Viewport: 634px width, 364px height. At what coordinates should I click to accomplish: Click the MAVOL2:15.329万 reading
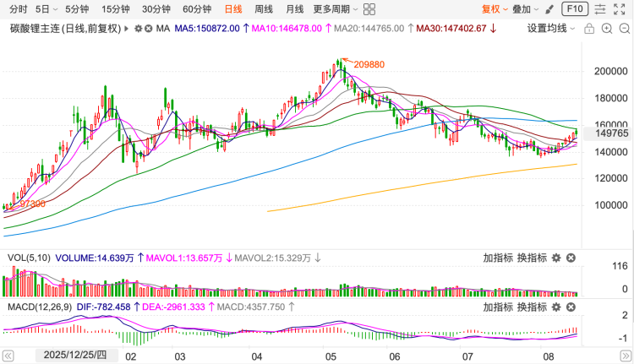click(x=272, y=258)
